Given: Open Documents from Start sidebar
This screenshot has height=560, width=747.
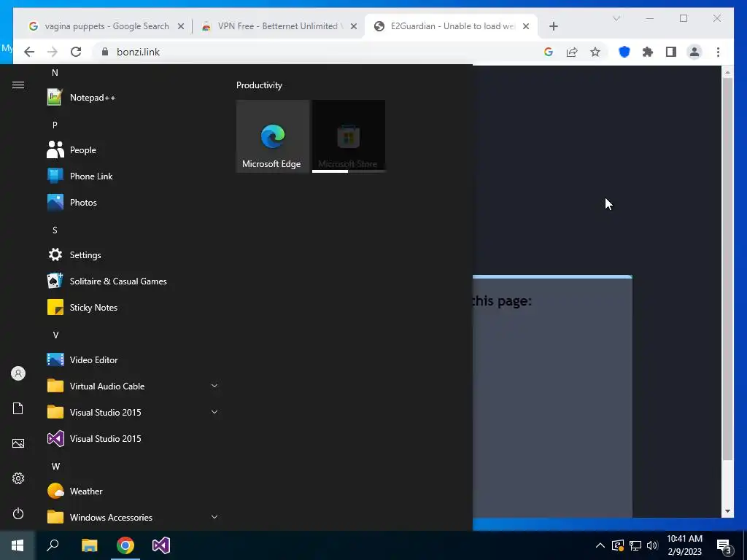Looking at the screenshot, I should [x=18, y=408].
